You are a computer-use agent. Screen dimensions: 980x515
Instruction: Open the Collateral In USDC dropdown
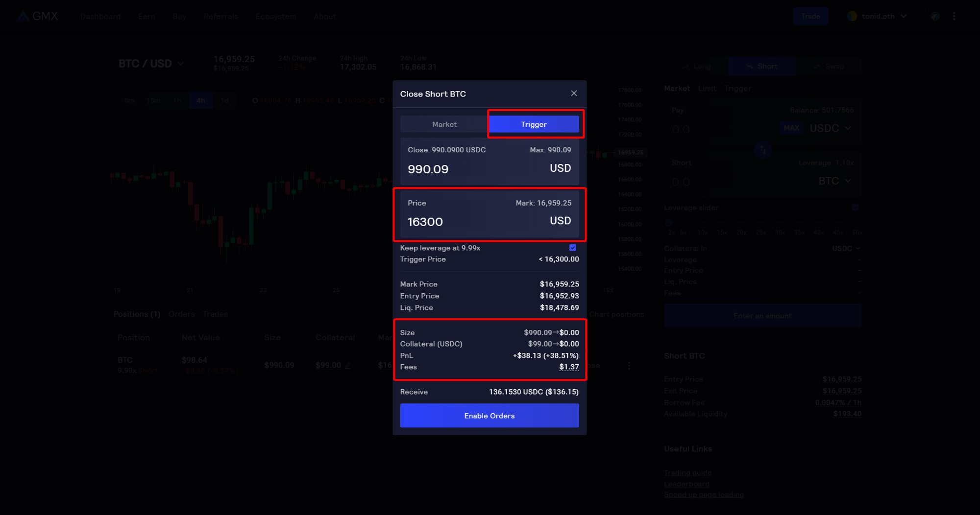tap(846, 249)
